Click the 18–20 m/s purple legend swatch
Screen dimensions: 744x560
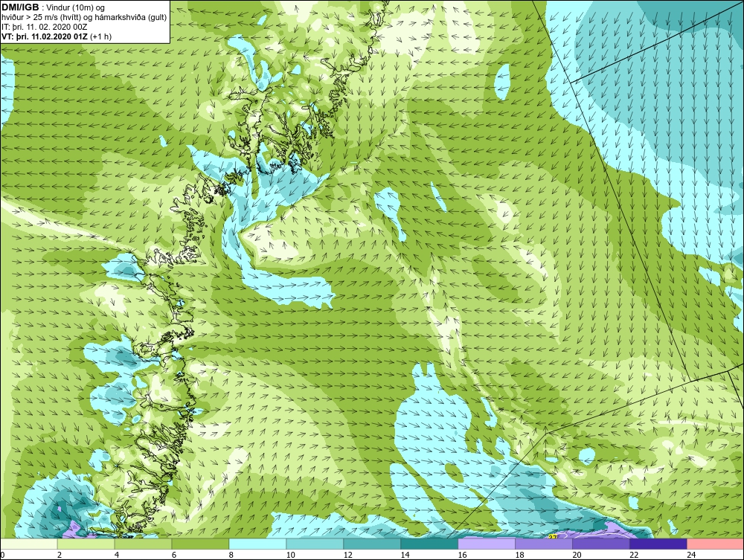(x=544, y=544)
